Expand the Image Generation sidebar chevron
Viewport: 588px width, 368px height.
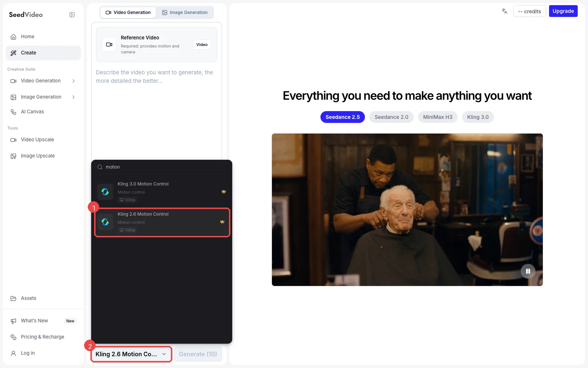point(73,97)
